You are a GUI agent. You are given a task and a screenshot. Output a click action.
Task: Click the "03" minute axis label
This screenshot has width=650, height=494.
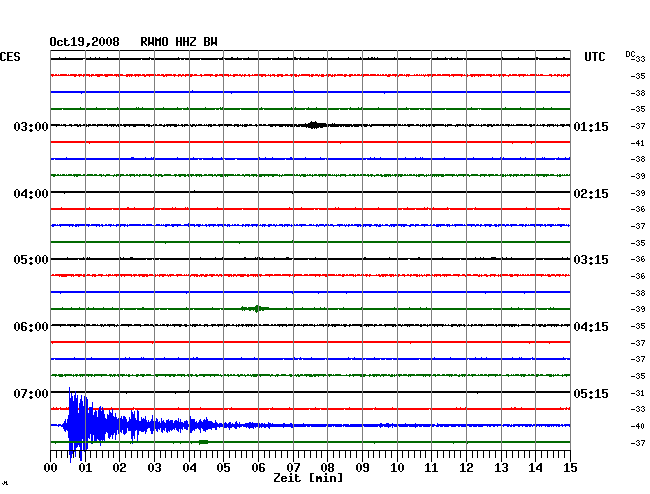154,468
